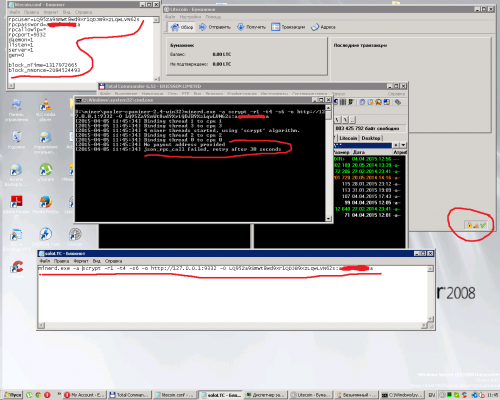Screen dimensions: 500x400
Task: Open the Overview (Обзор) tab in Litecoin
Action: 182,27
